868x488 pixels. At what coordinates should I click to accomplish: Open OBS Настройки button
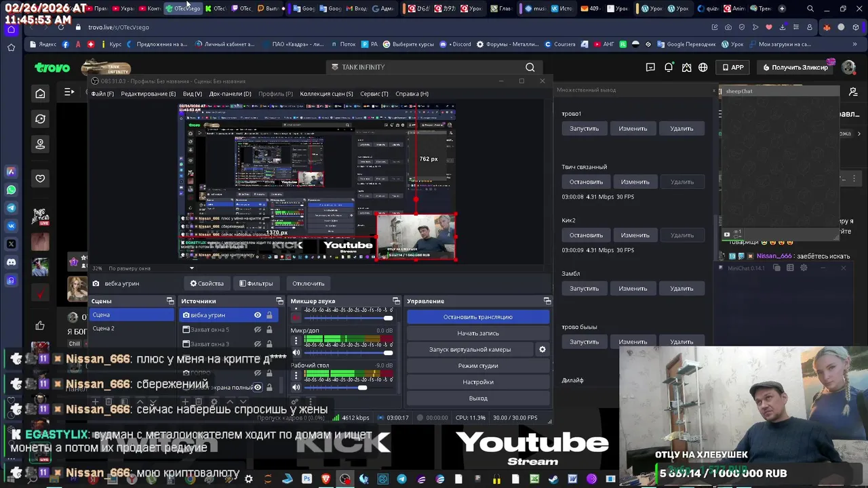(x=477, y=382)
